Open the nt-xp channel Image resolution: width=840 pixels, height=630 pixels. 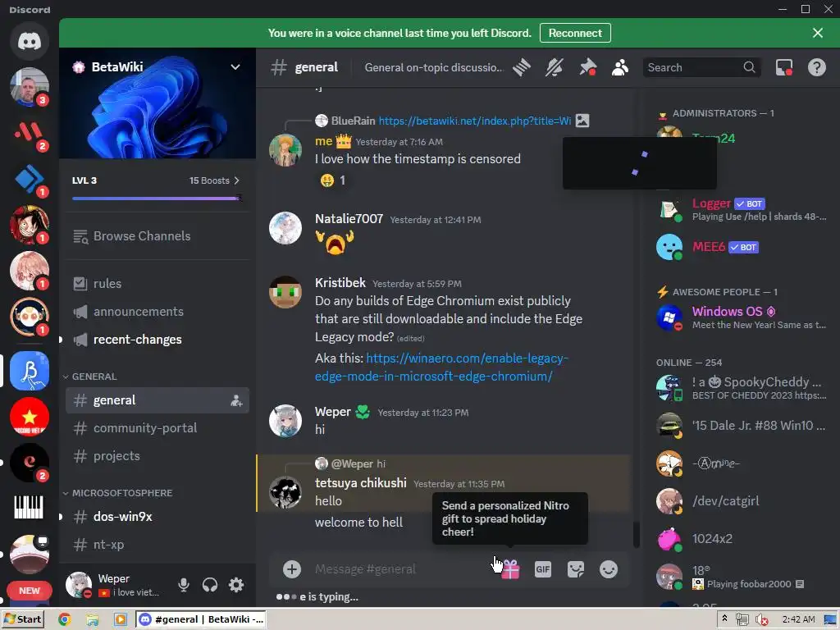coord(157,545)
